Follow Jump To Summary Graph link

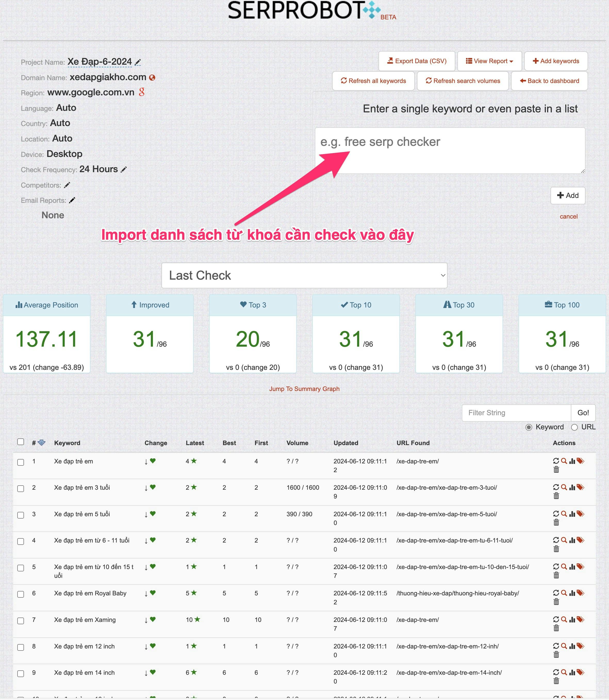[x=304, y=389]
